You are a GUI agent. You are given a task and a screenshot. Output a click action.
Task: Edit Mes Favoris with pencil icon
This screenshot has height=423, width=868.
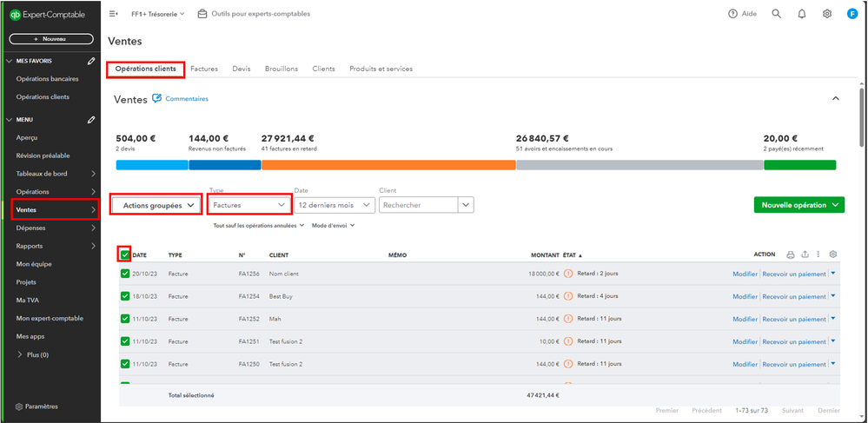[x=91, y=61]
